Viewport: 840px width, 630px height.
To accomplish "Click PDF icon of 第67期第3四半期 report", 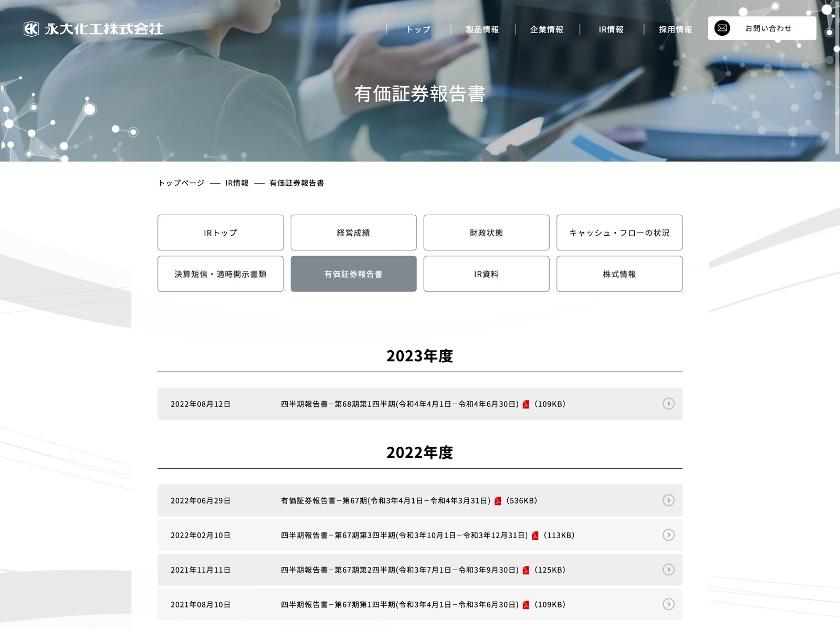I will 535,535.
